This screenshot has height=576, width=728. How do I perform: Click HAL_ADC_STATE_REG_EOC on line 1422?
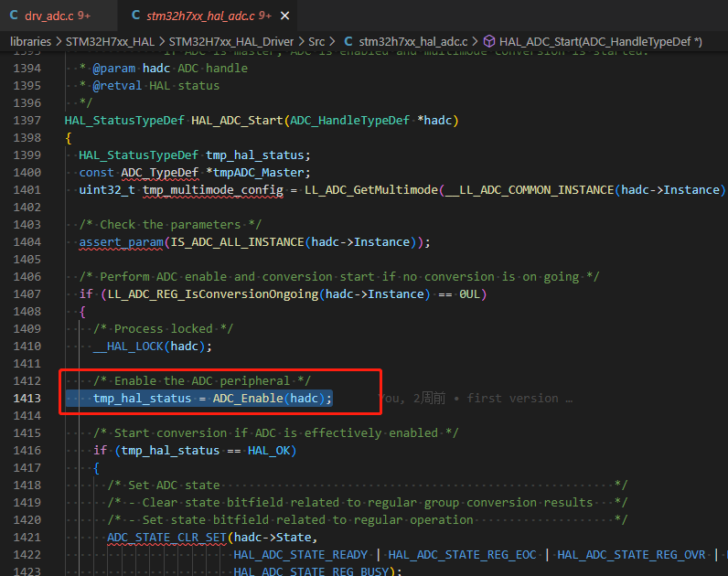click(462, 555)
